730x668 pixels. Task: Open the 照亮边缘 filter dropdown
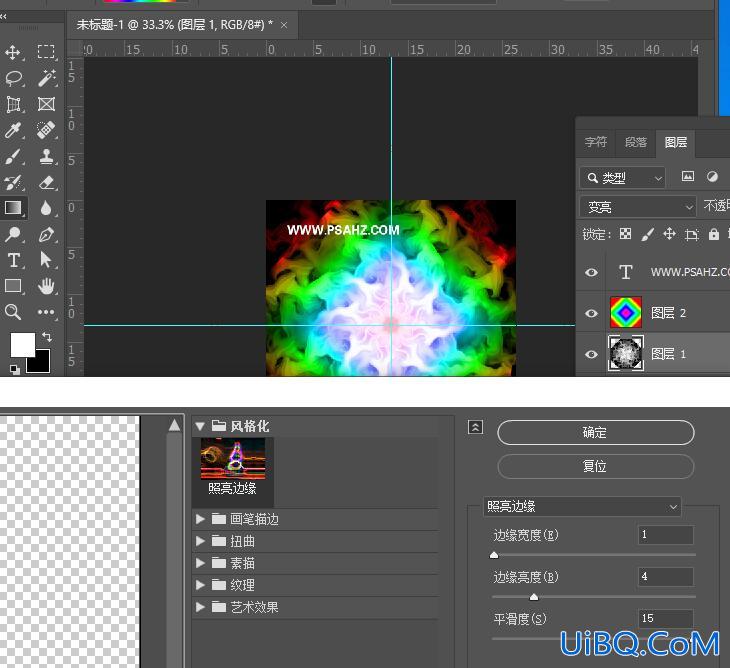(x=582, y=506)
